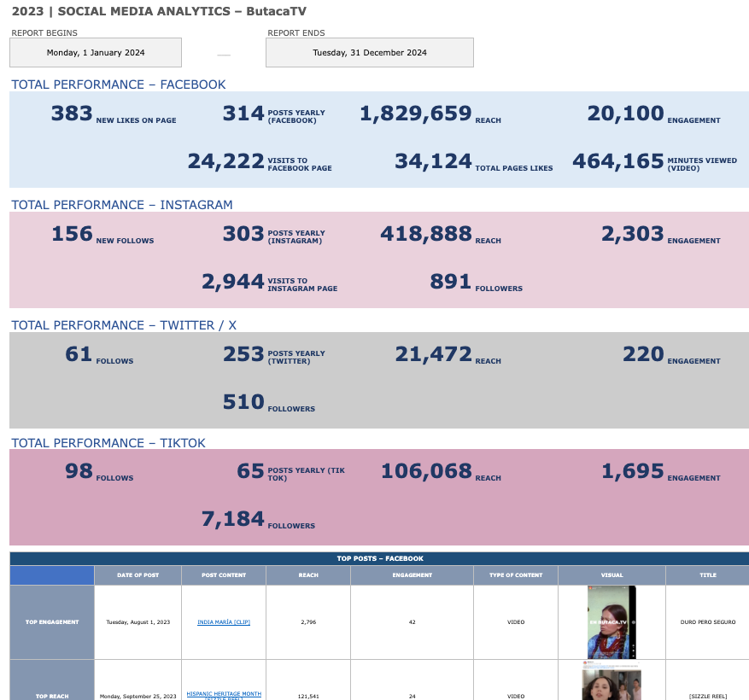Click the engagement cell "42"
The width and height of the screenshot is (749, 700).
[413, 622]
